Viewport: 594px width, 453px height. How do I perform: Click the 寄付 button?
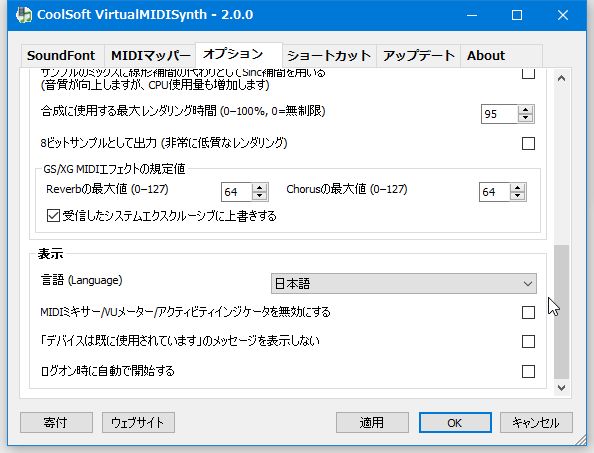[x=56, y=422]
